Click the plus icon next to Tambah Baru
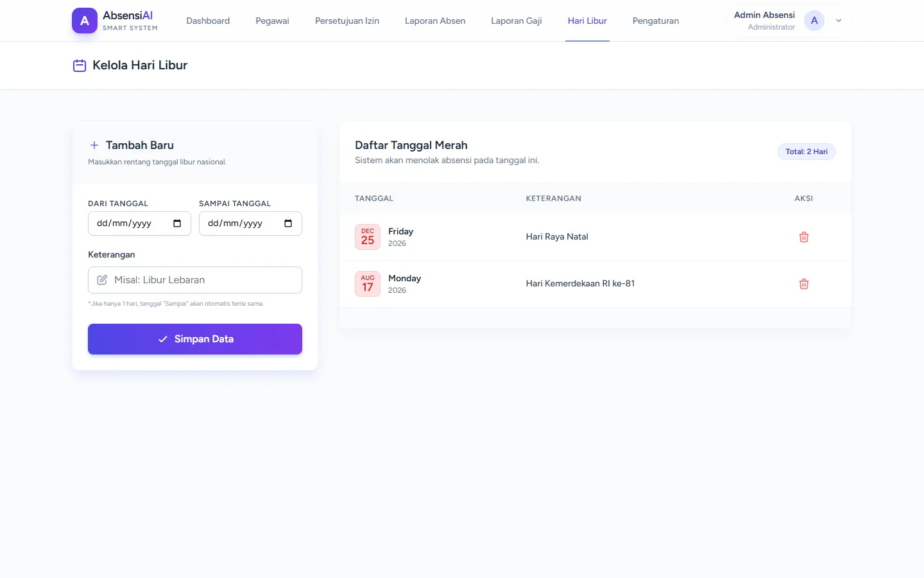This screenshot has width=924, height=578. tap(94, 145)
